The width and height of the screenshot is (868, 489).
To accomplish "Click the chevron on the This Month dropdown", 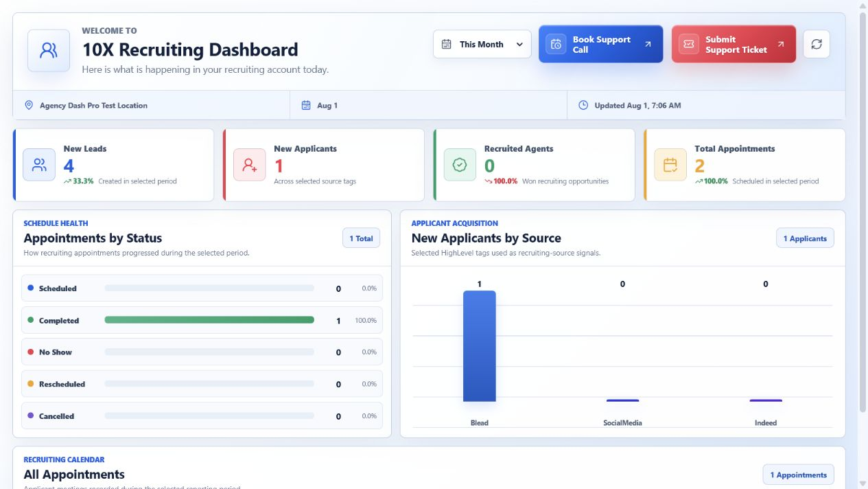I will pos(519,44).
